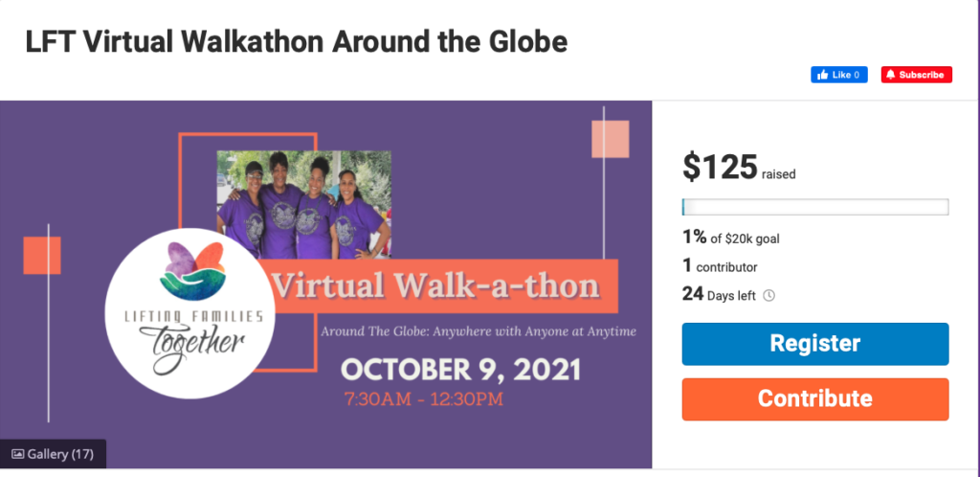Viewport: 980px width, 477px height.
Task: Click the clock icon beside Days left
Action: 769,295
